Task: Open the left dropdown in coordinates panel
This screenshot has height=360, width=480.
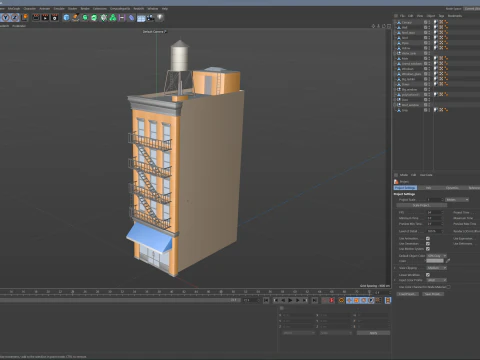Action: click(x=299, y=333)
